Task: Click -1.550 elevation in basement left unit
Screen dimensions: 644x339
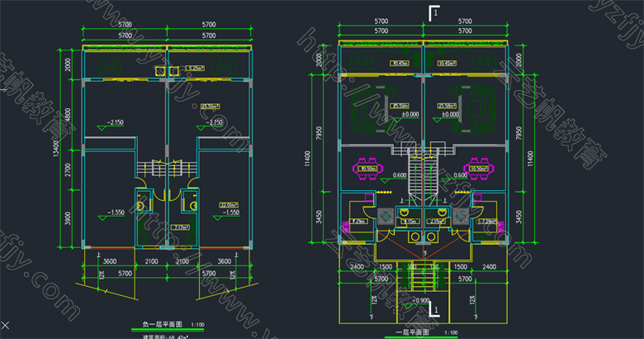Action: 116,212
